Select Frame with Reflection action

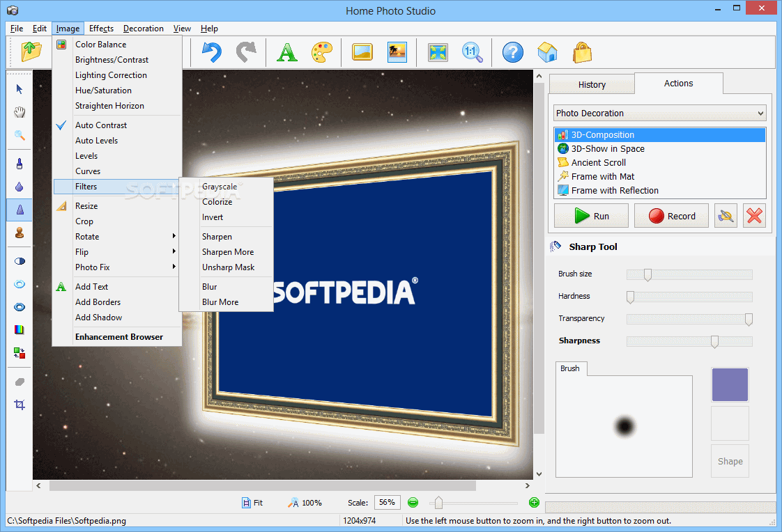pyautogui.click(x=660, y=190)
